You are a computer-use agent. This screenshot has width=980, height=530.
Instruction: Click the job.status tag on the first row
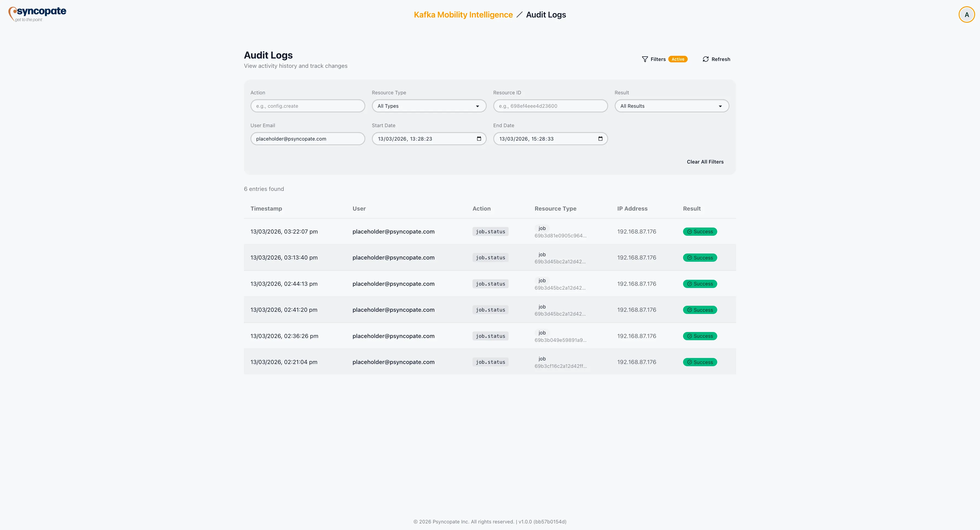click(490, 231)
